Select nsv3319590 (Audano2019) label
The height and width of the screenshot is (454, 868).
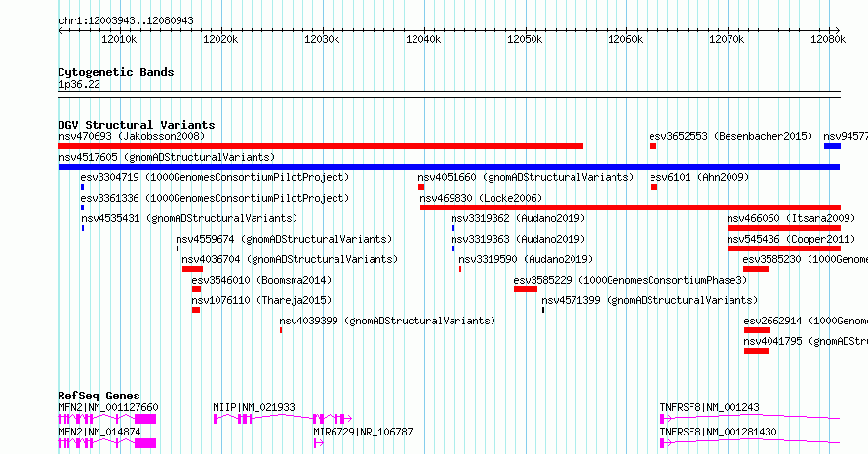tap(526, 259)
